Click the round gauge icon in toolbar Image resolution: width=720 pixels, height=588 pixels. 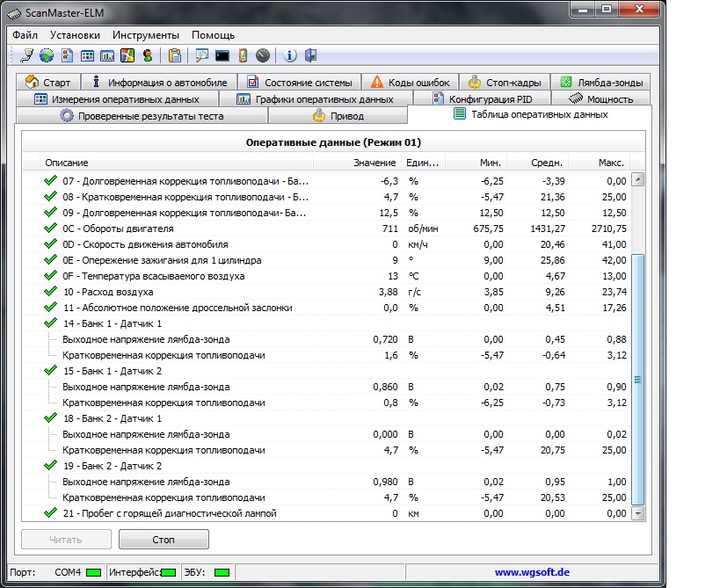coord(262,55)
